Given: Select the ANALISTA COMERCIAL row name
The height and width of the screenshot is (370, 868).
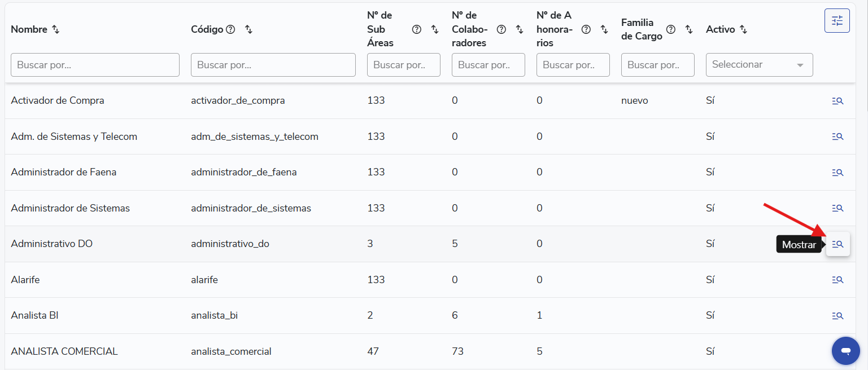Looking at the screenshot, I should (64, 351).
